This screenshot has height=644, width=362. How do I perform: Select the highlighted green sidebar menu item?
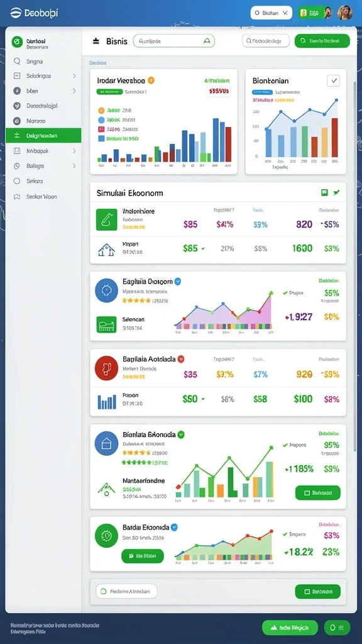click(x=43, y=135)
